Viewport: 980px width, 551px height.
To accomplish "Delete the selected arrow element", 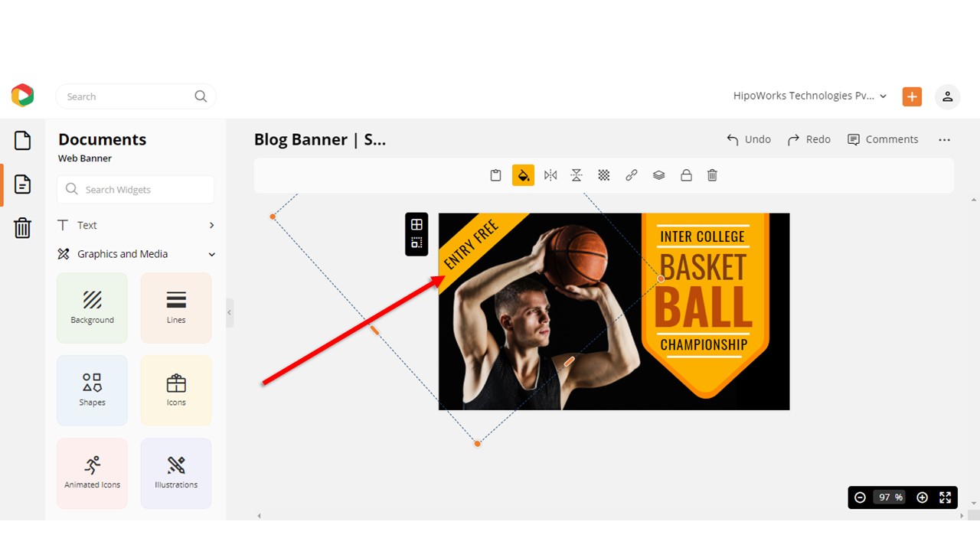I will tap(712, 175).
